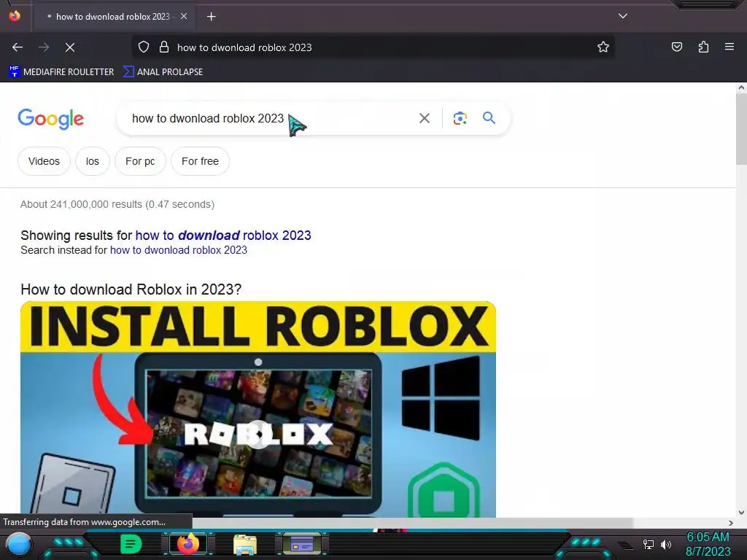Viewport: 747px width, 560px height.
Task: Filter results by 'For pc' chip
Action: pos(140,161)
